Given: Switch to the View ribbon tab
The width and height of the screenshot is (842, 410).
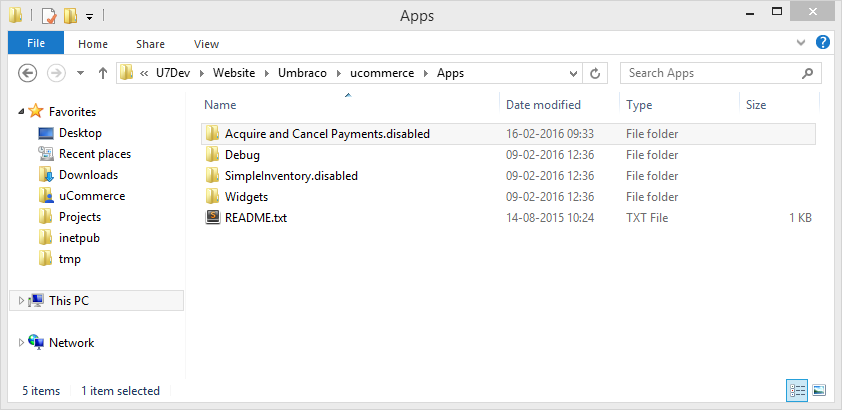Looking at the screenshot, I should (206, 44).
